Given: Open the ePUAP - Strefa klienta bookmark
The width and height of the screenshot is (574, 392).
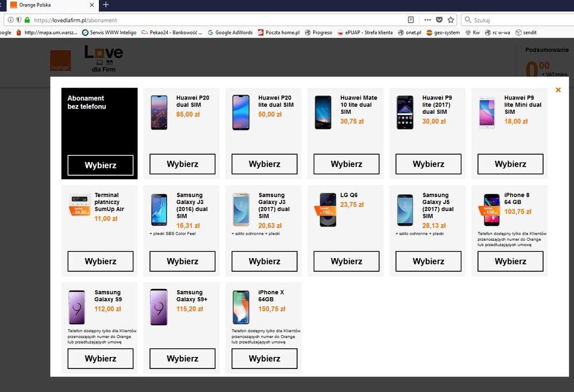Looking at the screenshot, I should pyautogui.click(x=365, y=33).
